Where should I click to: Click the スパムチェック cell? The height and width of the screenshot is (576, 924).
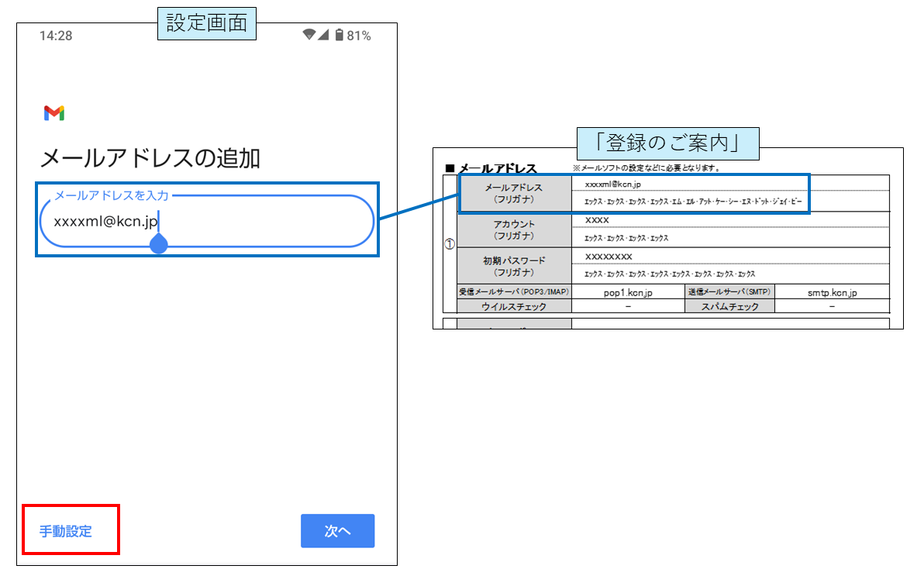coord(729,306)
